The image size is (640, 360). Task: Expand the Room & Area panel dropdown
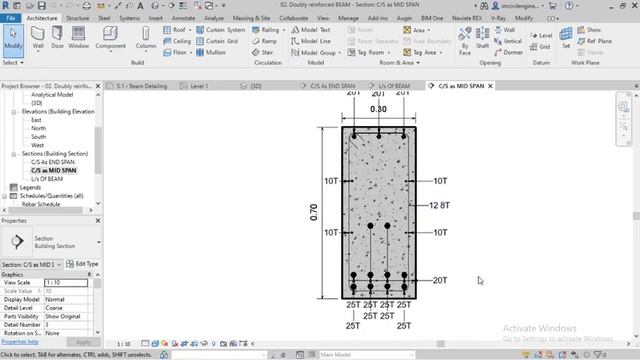(x=399, y=62)
